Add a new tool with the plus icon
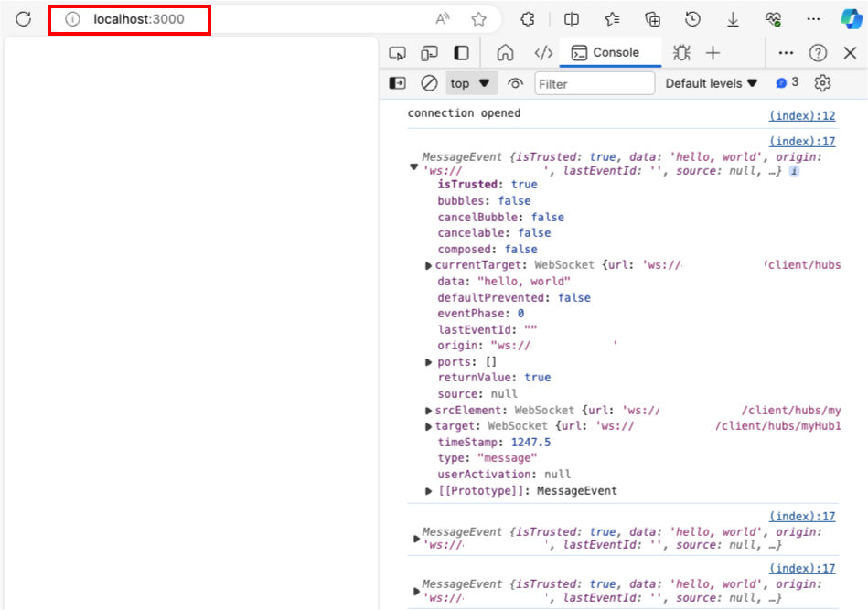 pos(713,52)
